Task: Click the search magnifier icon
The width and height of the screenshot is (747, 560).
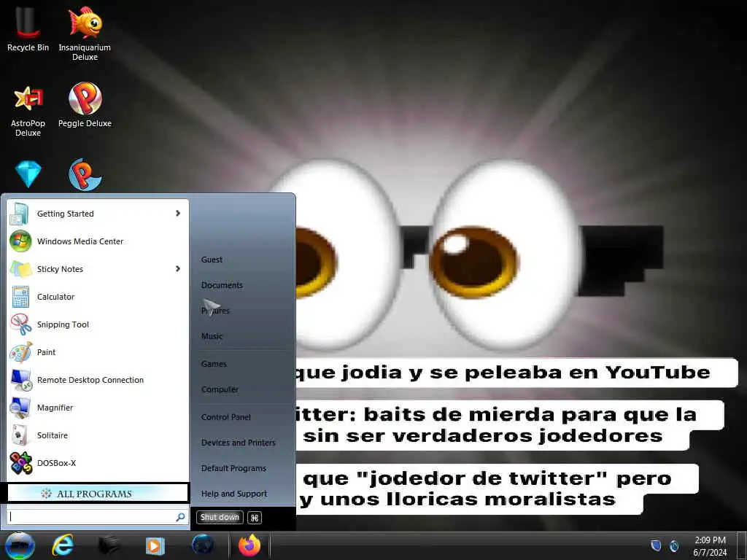Action: (181, 517)
